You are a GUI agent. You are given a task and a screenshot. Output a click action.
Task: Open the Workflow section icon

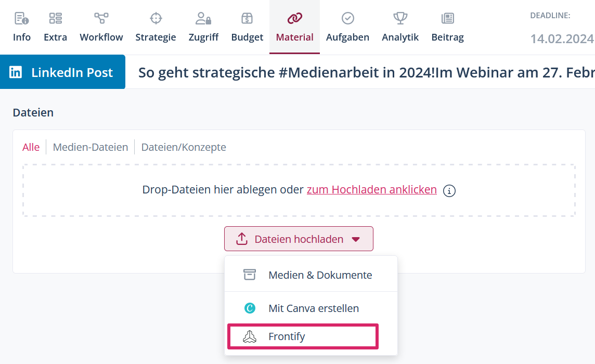pos(101,19)
